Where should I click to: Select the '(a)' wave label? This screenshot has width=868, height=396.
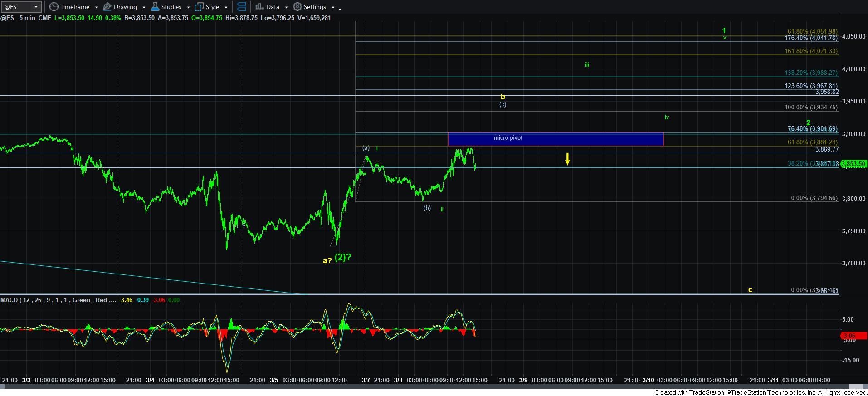coord(366,148)
